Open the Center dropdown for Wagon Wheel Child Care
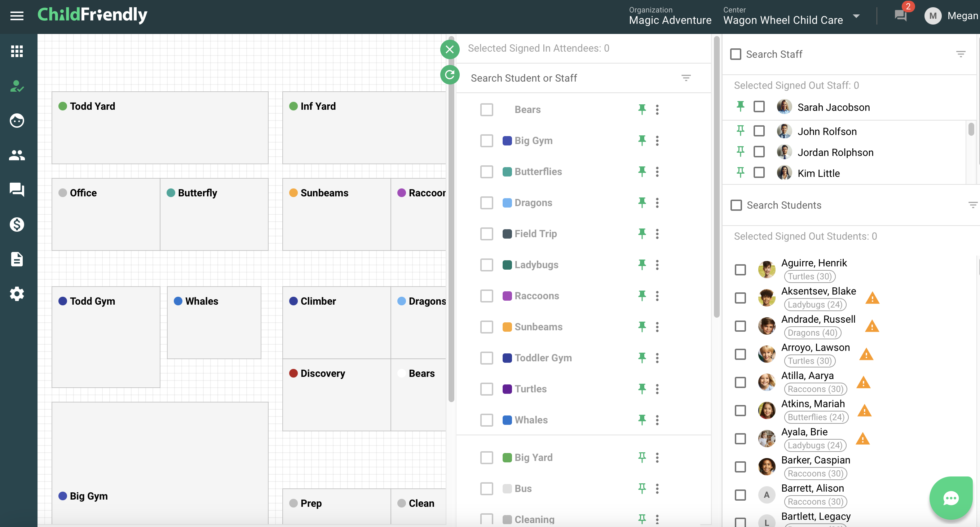 tap(856, 16)
